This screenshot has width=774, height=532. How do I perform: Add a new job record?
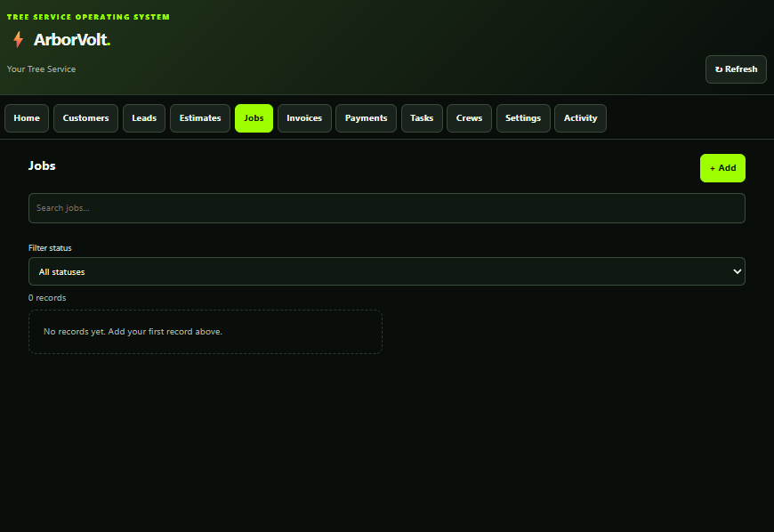click(x=722, y=168)
